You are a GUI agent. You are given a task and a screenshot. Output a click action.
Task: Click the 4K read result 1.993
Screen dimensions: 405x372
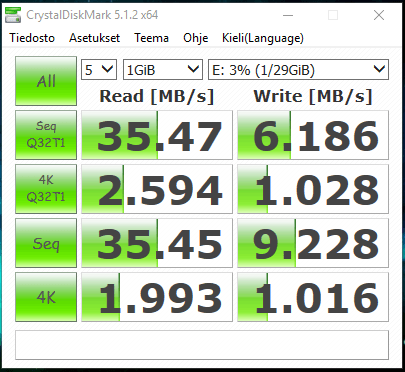pyautogui.click(x=157, y=297)
